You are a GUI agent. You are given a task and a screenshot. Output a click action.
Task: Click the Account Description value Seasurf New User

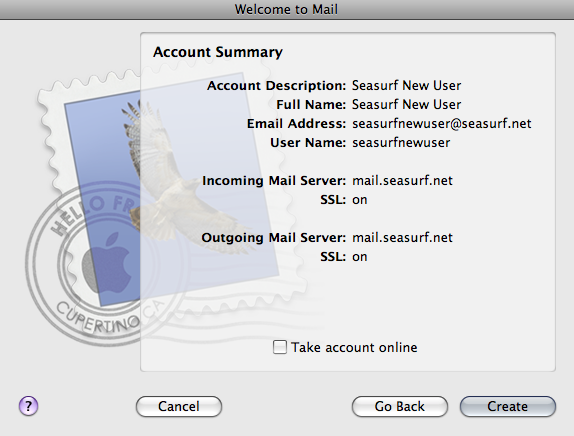click(406, 85)
